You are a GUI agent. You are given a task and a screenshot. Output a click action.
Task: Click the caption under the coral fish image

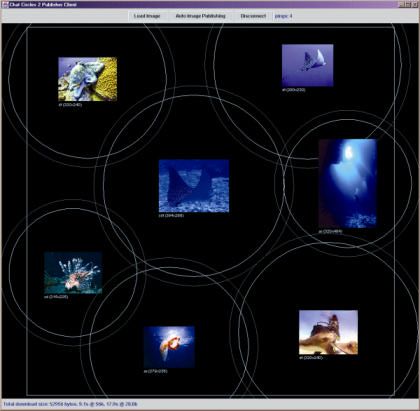(x=70, y=105)
